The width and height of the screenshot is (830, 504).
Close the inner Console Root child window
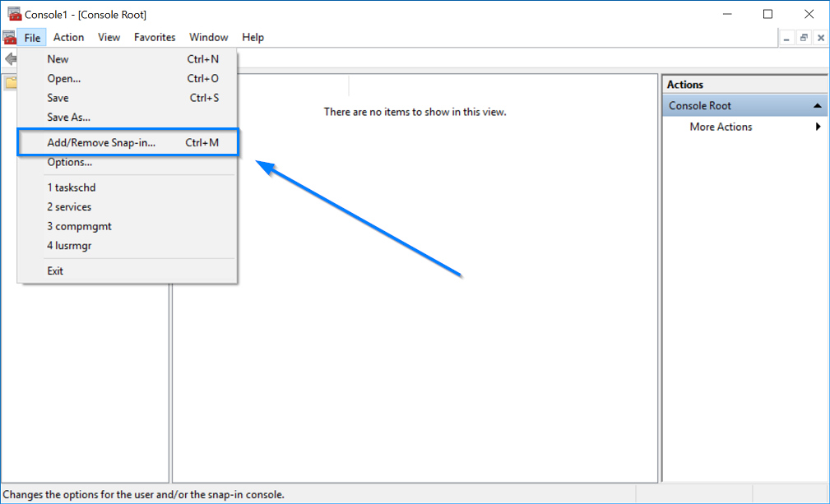coord(820,38)
